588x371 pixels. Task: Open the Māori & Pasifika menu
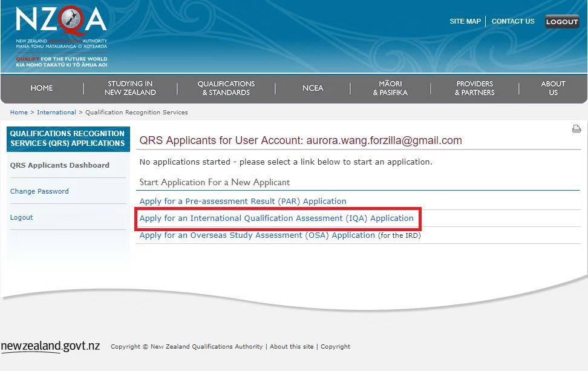[x=390, y=88]
